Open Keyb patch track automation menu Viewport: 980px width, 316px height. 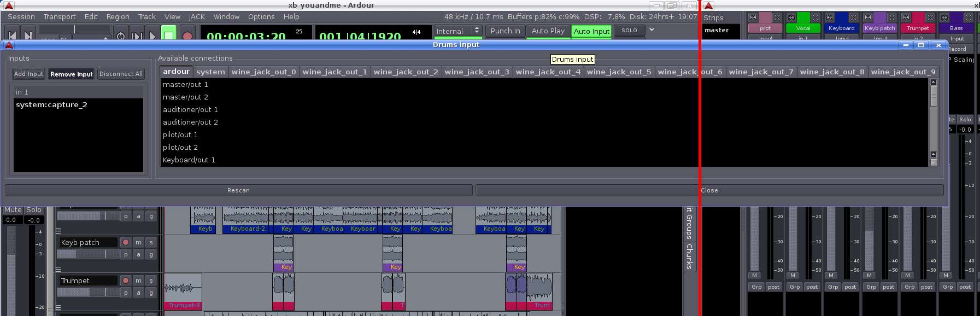click(138, 254)
